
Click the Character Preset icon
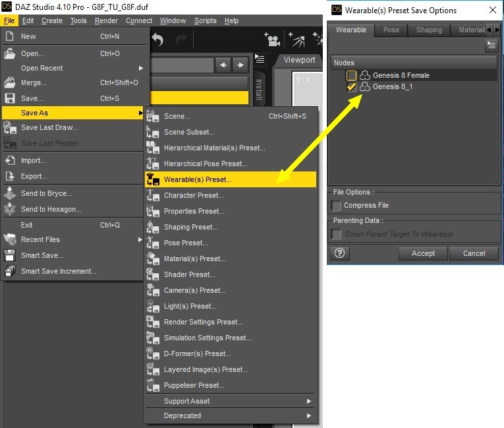[x=152, y=195]
